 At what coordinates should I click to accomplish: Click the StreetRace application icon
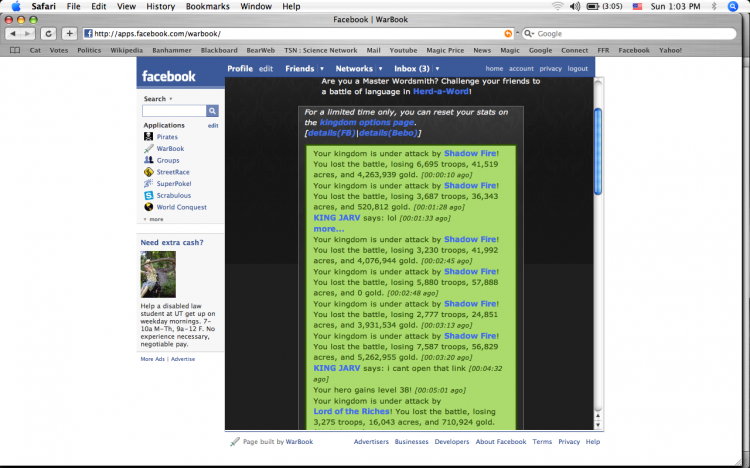[149, 172]
